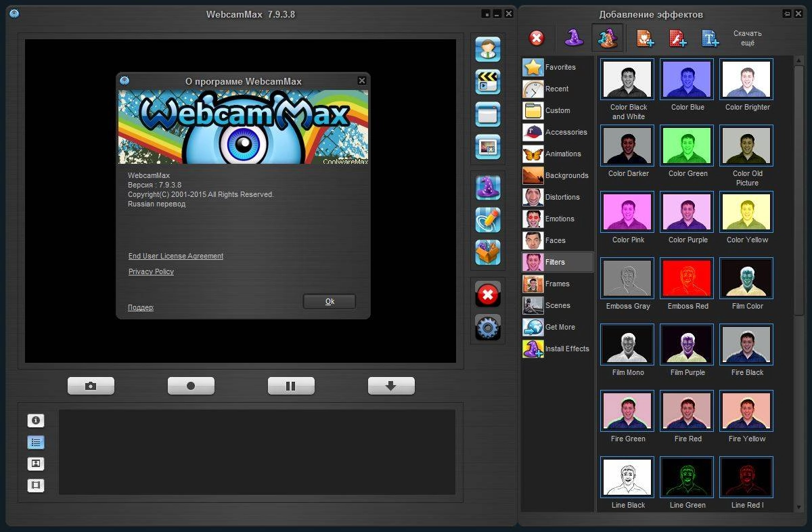Open the Backgrounds category
The image size is (812, 532).
coord(558,175)
